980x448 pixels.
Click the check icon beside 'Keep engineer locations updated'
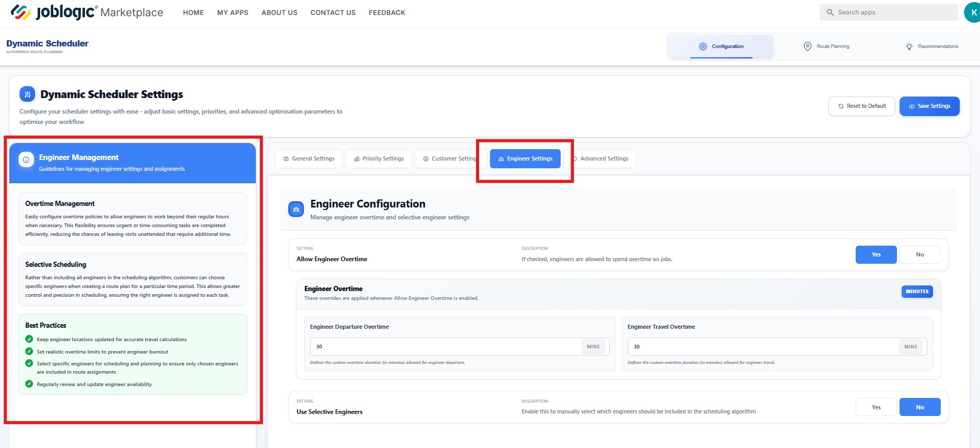pyautogui.click(x=29, y=339)
